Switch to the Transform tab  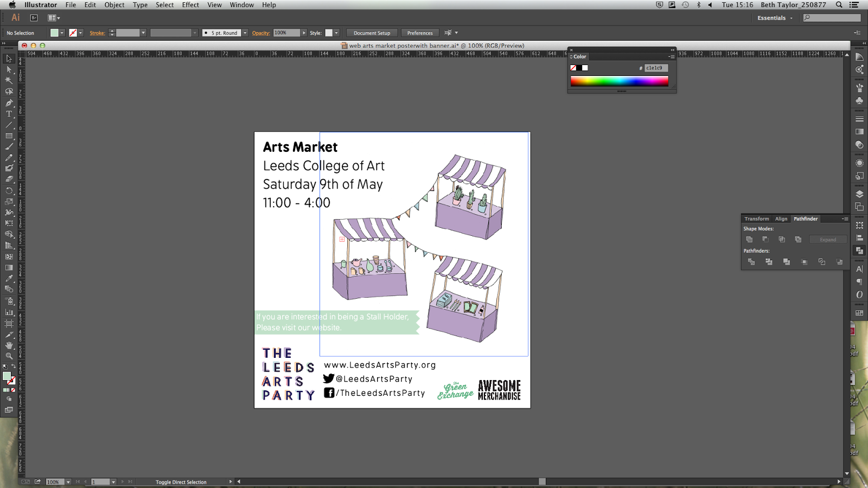click(756, 219)
